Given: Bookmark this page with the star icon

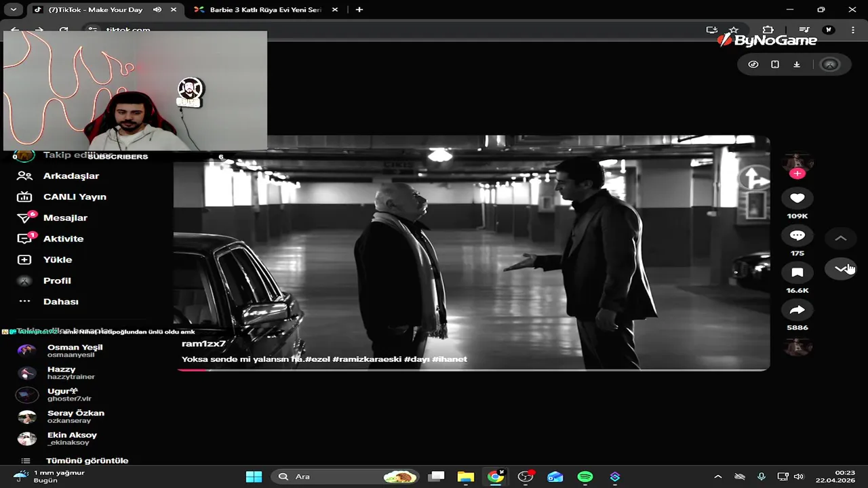Looking at the screenshot, I should (733, 30).
